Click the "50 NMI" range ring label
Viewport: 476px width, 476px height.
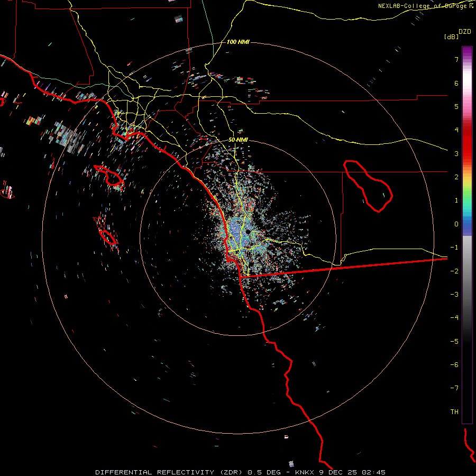coord(238,140)
